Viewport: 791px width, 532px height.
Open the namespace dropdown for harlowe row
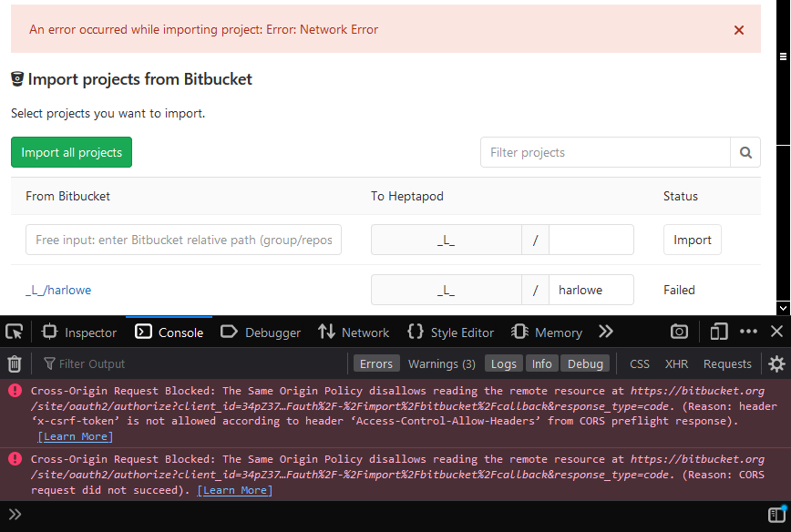(446, 290)
